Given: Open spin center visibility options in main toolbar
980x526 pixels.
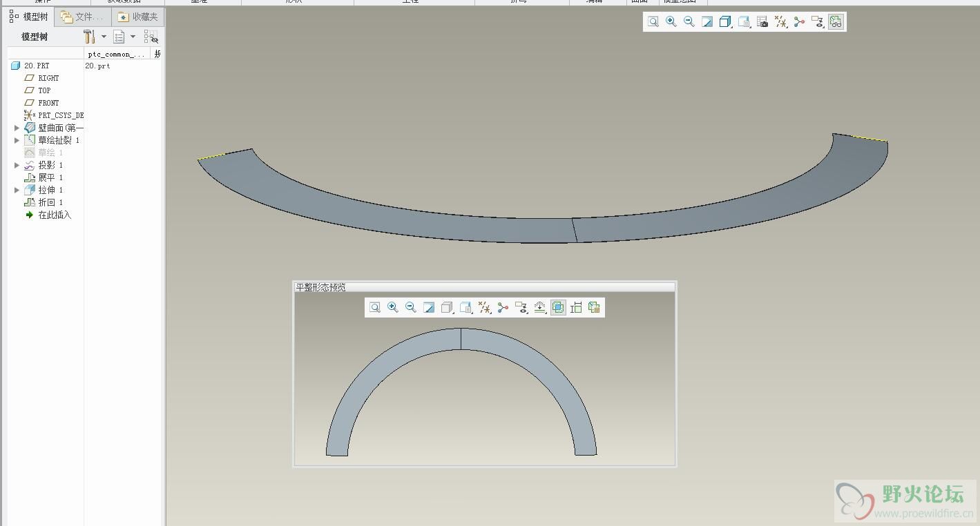Looking at the screenshot, I should click(x=818, y=22).
